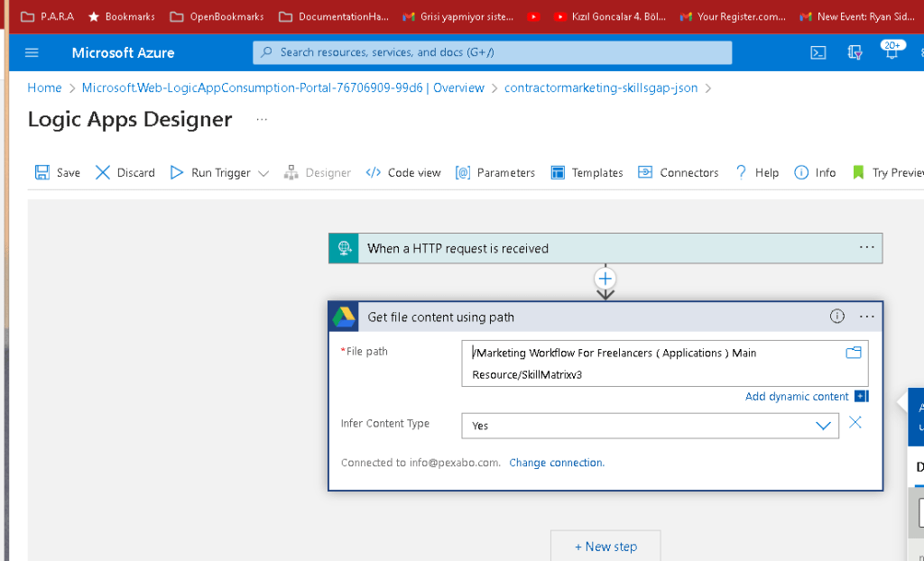The width and height of the screenshot is (924, 561).
Task: Open the Info item
Action: coord(815,172)
